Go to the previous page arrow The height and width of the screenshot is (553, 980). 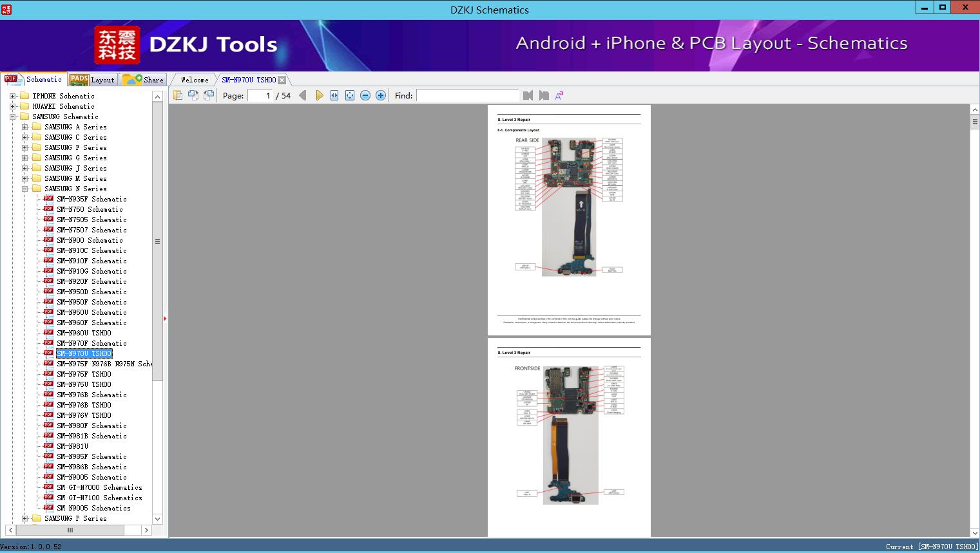pos(303,95)
